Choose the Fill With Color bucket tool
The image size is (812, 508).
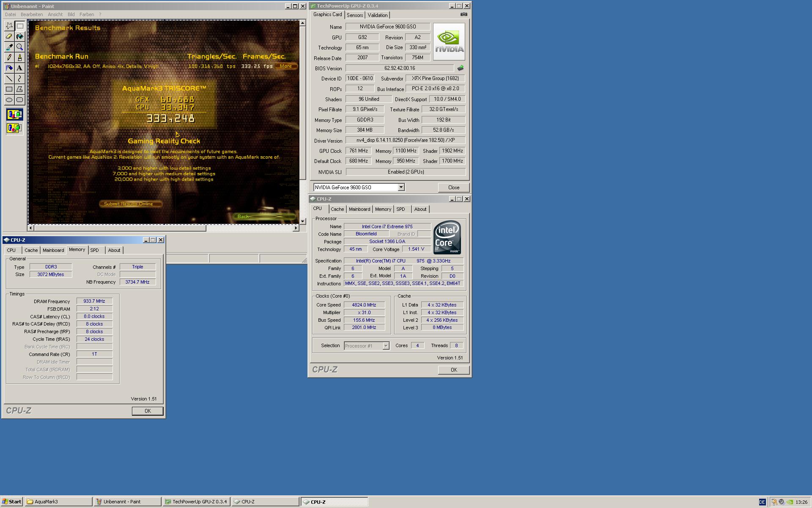click(19, 36)
